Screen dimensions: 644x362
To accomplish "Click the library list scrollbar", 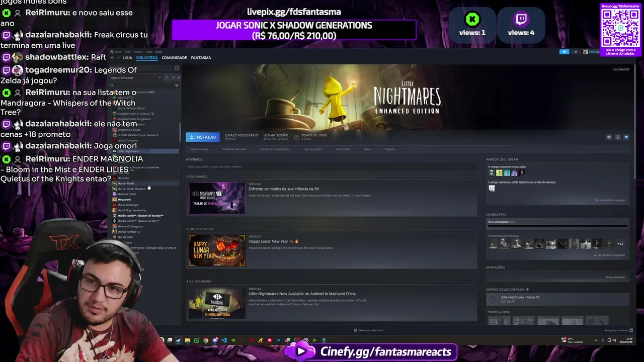I will tap(180, 132).
